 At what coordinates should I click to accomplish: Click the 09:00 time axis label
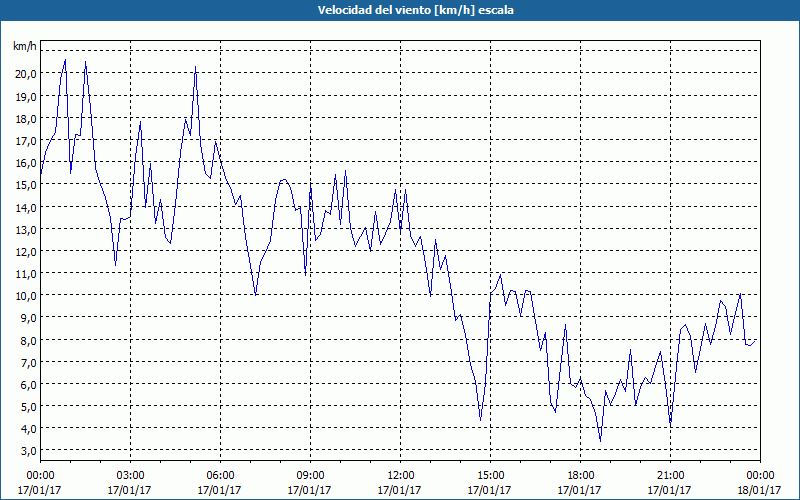click(310, 476)
